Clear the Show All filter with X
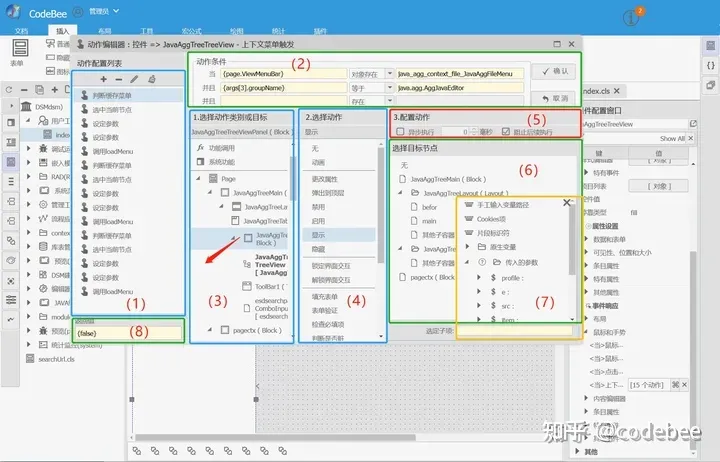 click(691, 138)
